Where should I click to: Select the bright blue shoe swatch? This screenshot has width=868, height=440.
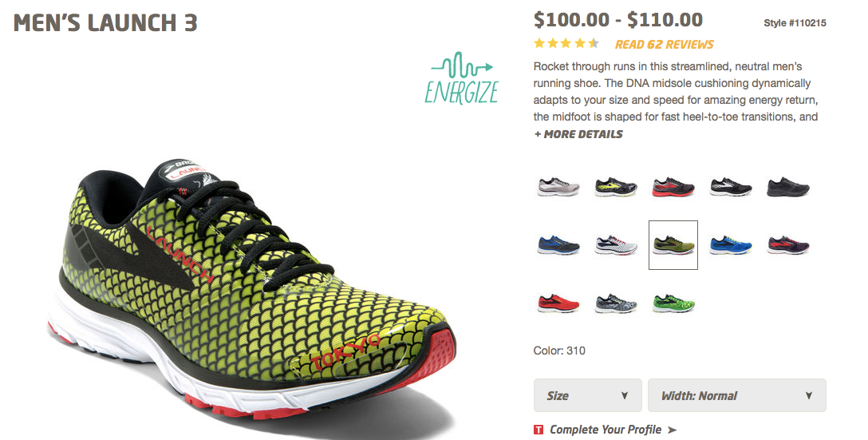tap(731, 245)
